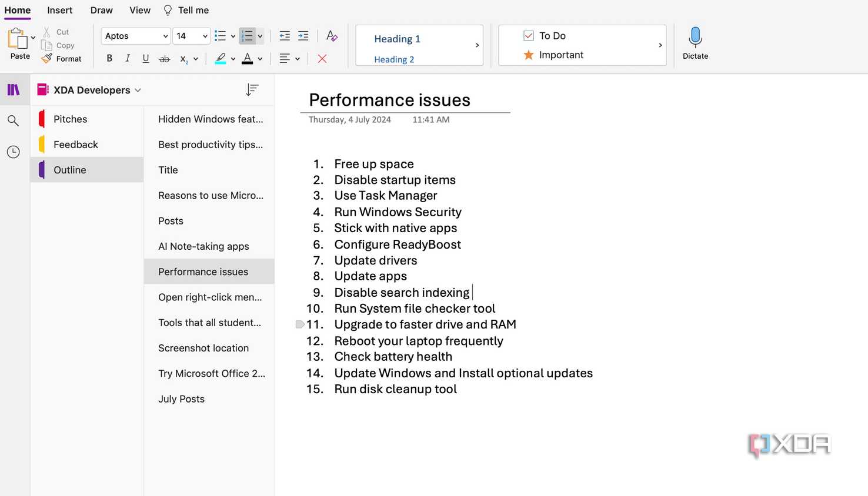Open the XDA Developers notebook dropdown

pos(138,90)
